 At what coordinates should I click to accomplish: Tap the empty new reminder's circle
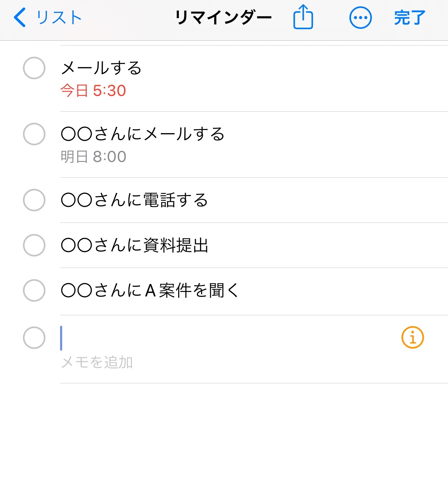click(x=34, y=337)
